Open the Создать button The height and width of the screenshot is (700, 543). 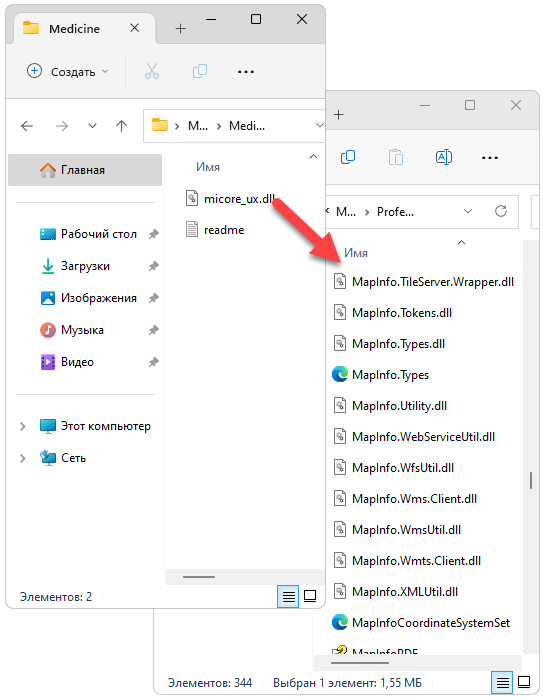point(68,71)
